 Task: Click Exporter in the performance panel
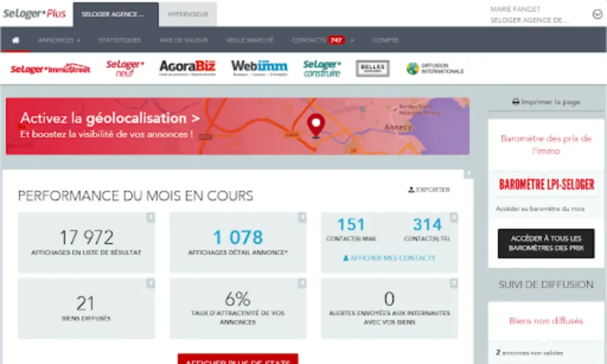(x=429, y=190)
